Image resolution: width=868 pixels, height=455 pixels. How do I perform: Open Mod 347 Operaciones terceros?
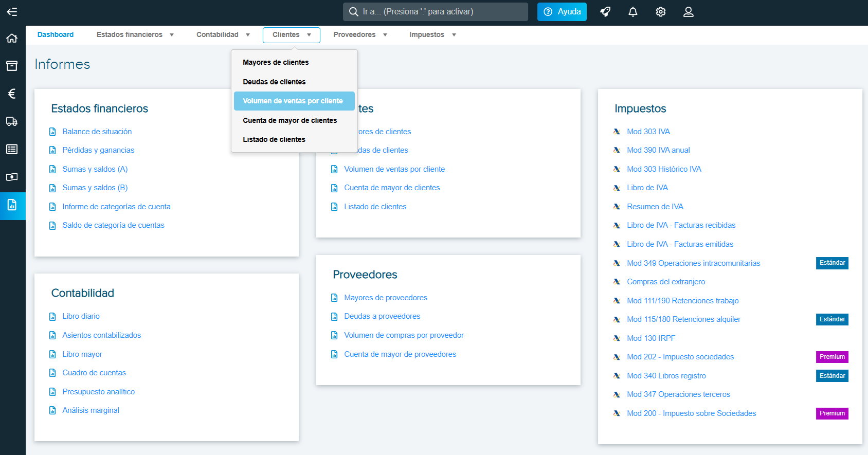(678, 394)
